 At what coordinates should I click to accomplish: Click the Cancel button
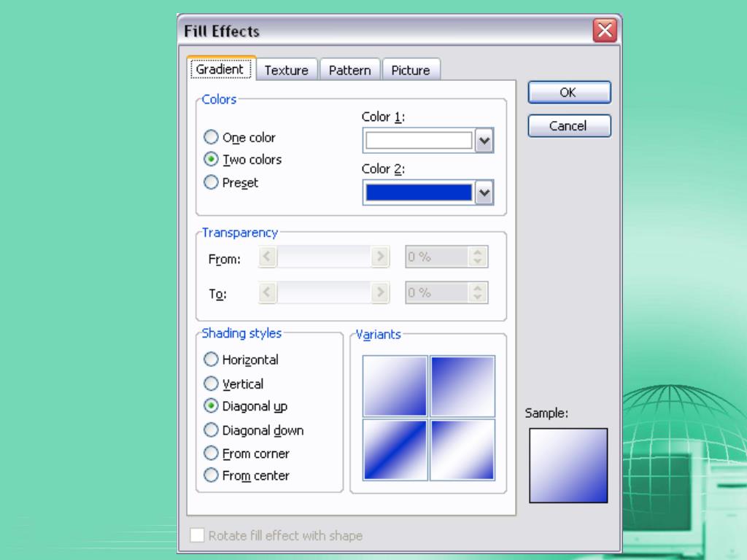(x=569, y=125)
